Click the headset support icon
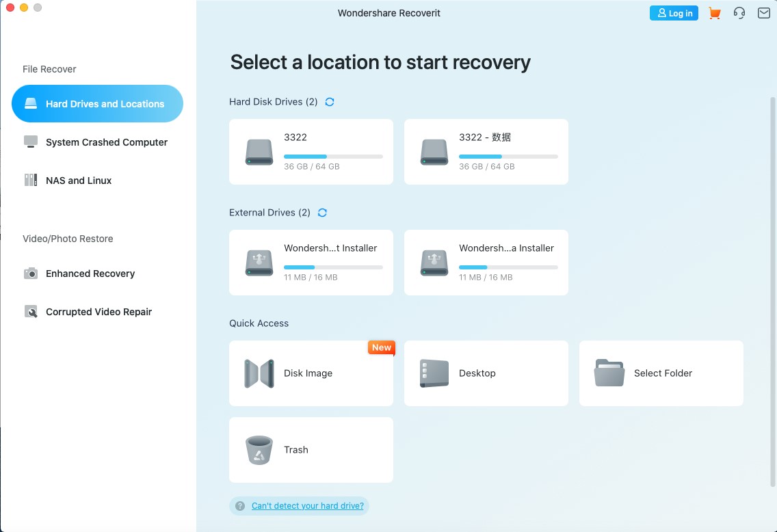 point(739,14)
